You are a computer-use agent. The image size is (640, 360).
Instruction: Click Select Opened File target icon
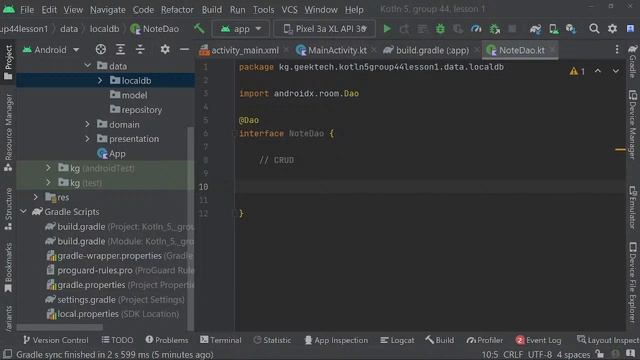click(x=100, y=49)
